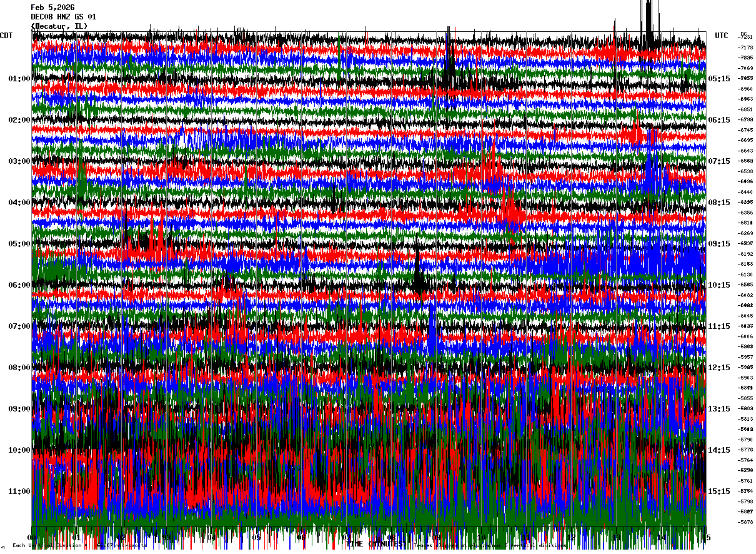Pick the offset value -6745

point(746,130)
